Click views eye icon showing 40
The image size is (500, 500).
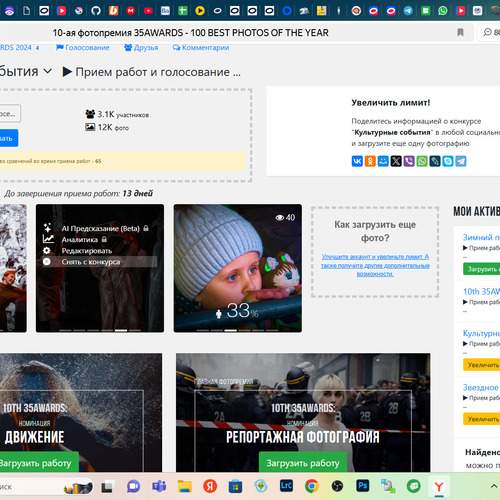(280, 217)
